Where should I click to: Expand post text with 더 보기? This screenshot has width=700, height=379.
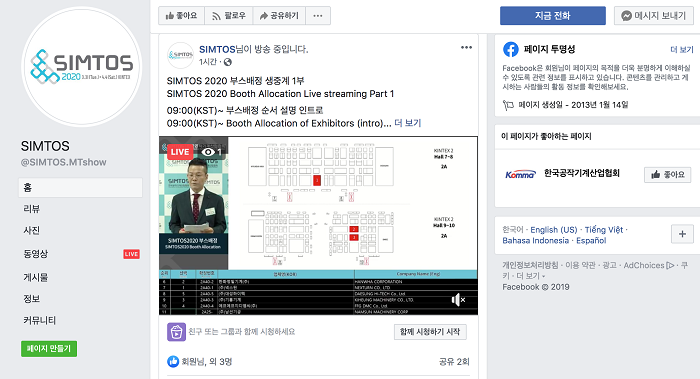point(408,123)
